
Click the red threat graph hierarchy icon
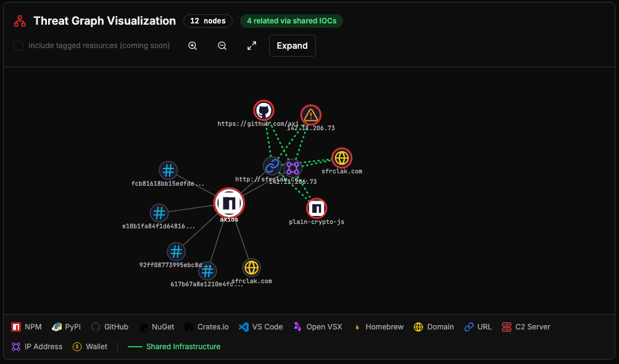pos(20,21)
